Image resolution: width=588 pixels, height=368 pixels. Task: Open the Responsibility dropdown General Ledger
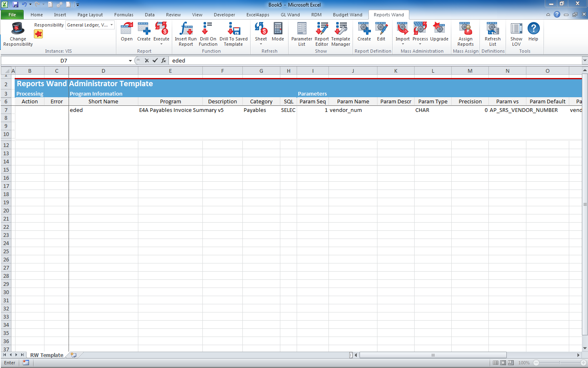coord(90,25)
